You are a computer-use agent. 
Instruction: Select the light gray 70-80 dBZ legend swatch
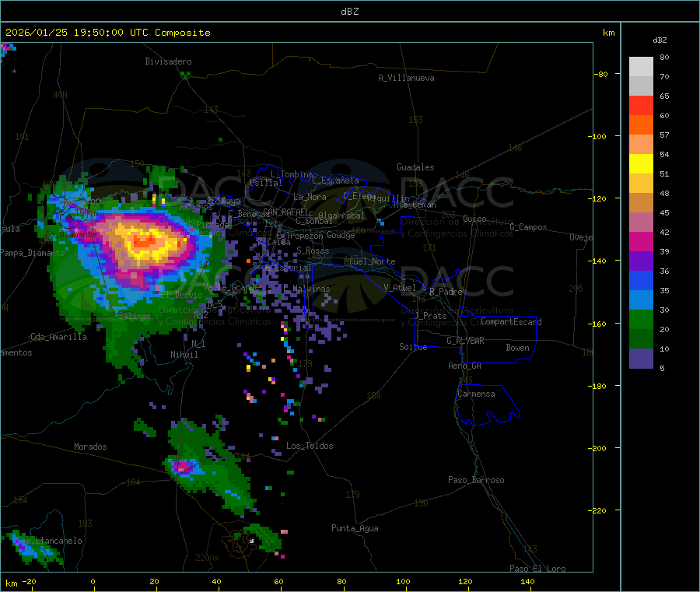pos(641,67)
